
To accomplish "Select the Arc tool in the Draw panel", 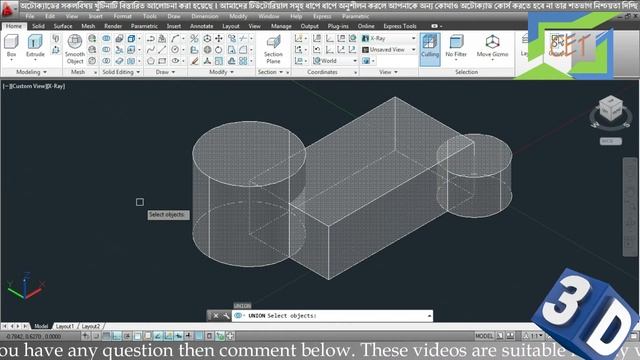I will 175,38.
